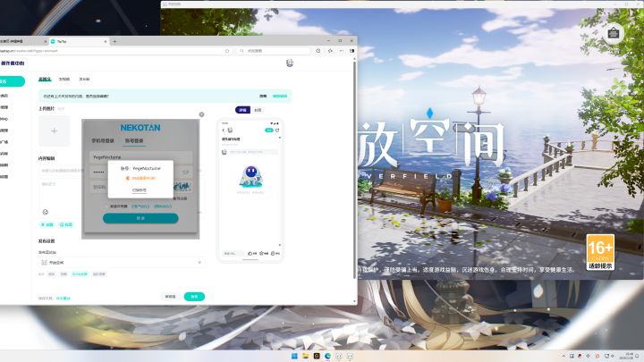Select the teal highlighted recommended tag chip
Viewport: 644px width, 362px height.
pos(80,274)
